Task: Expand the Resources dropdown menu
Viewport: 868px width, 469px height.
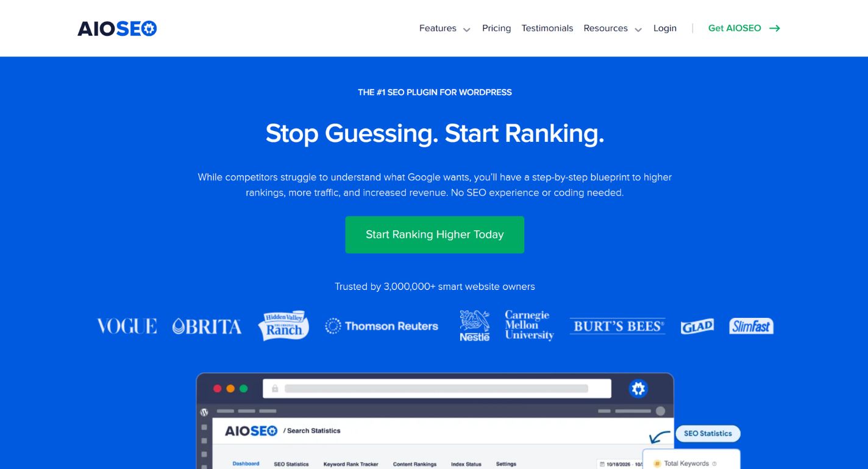Action: [x=612, y=28]
